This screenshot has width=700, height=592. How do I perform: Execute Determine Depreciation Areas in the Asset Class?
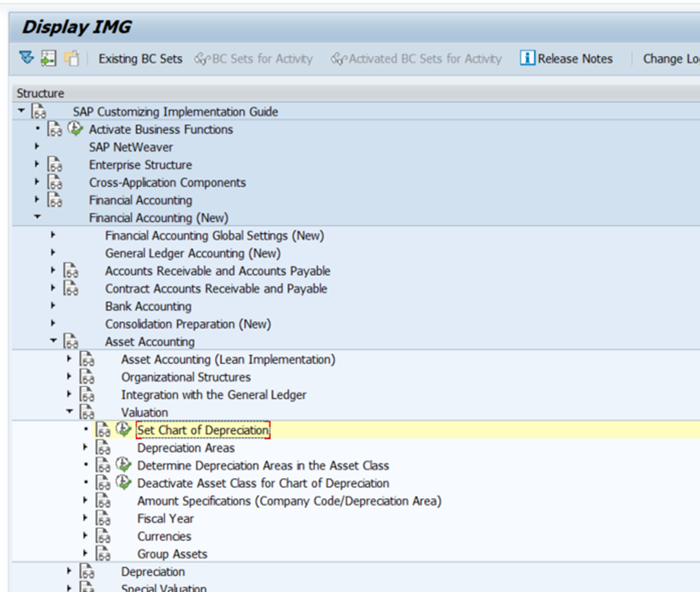coord(123,465)
